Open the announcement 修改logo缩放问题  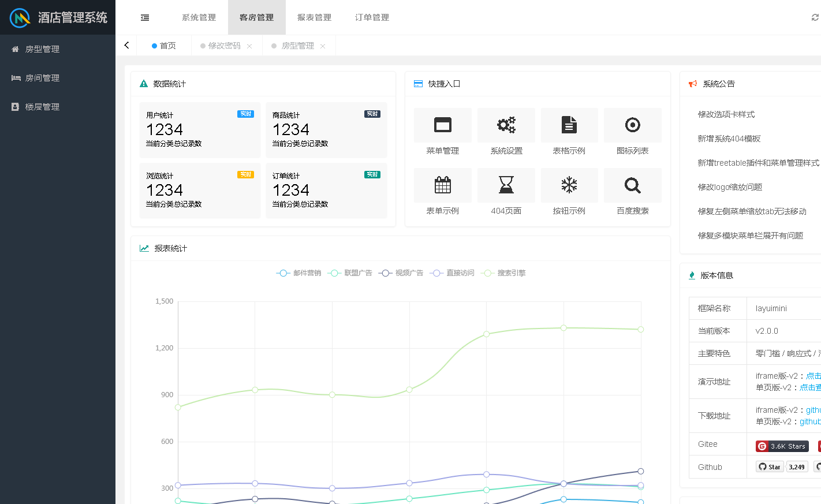[x=730, y=187]
